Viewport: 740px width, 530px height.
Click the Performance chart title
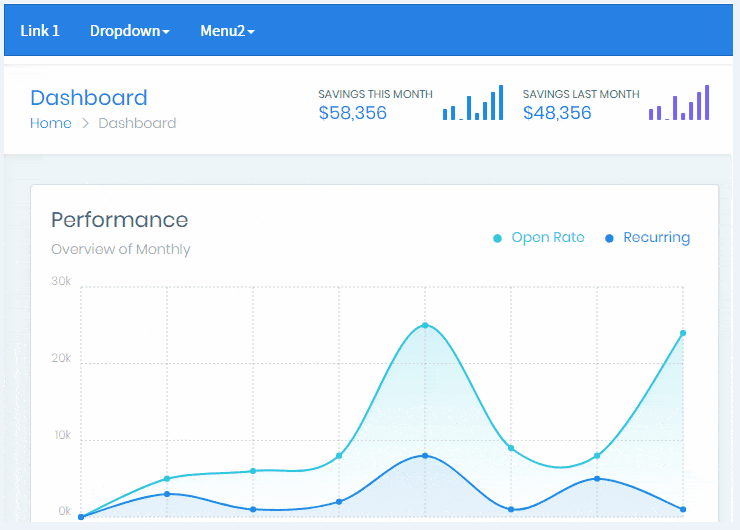pyautogui.click(x=119, y=220)
